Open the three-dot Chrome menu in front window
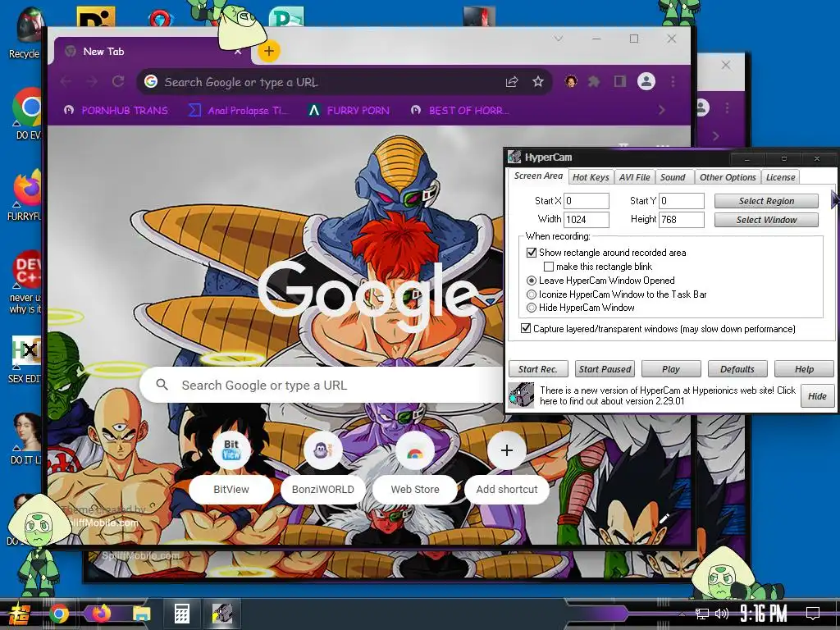The height and width of the screenshot is (630, 840). (x=673, y=81)
